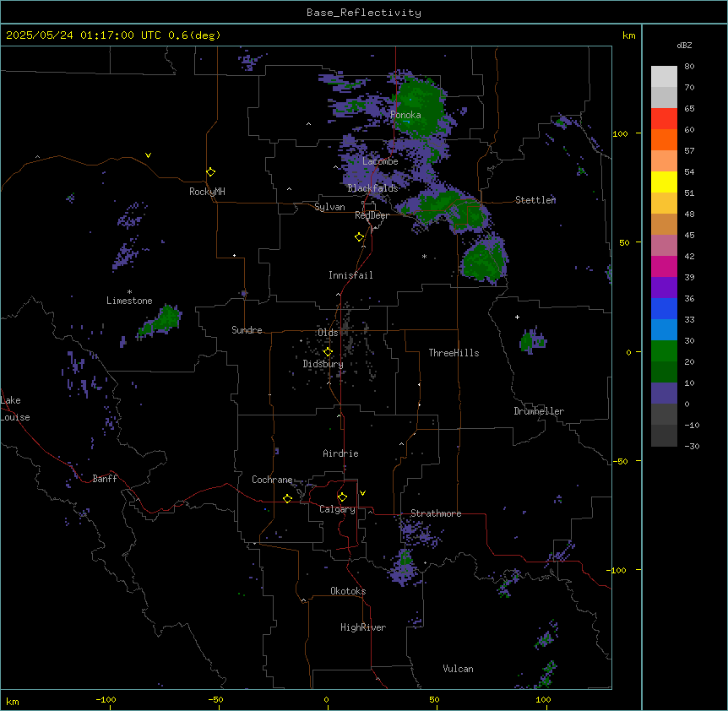
Task: Select the bright yellow 54-51 dBZ swatch
Action: pos(664,182)
